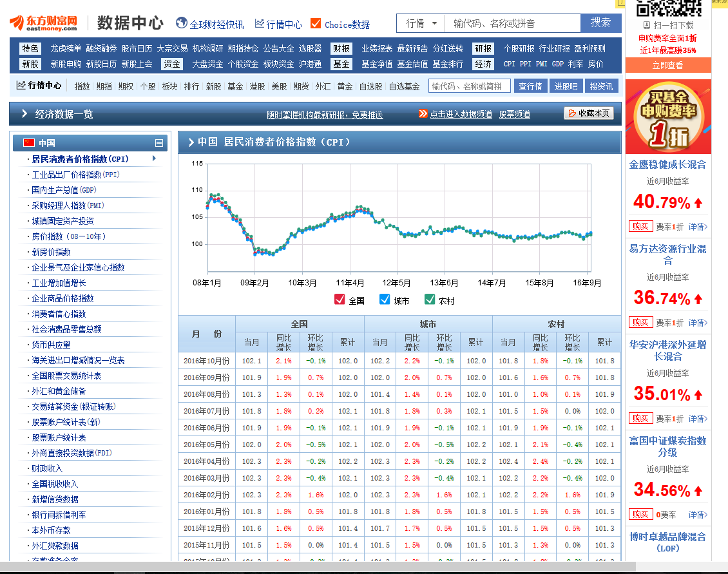The height and width of the screenshot is (574, 728).
Task: Click the orange Choice数据 checkmark icon
Action: coord(316,24)
